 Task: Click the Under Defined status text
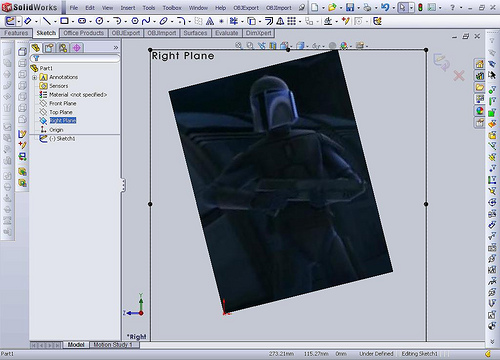376,354
